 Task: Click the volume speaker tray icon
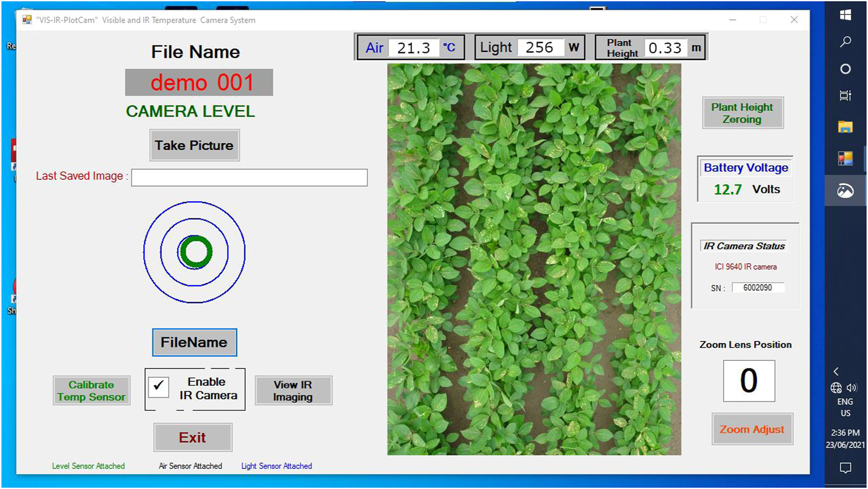[852, 387]
